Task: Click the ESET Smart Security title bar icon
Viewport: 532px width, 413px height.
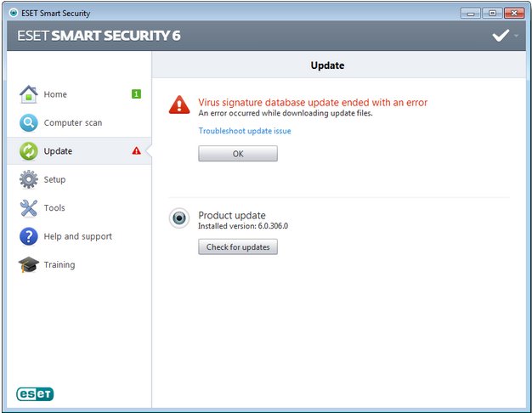Action: (x=14, y=13)
